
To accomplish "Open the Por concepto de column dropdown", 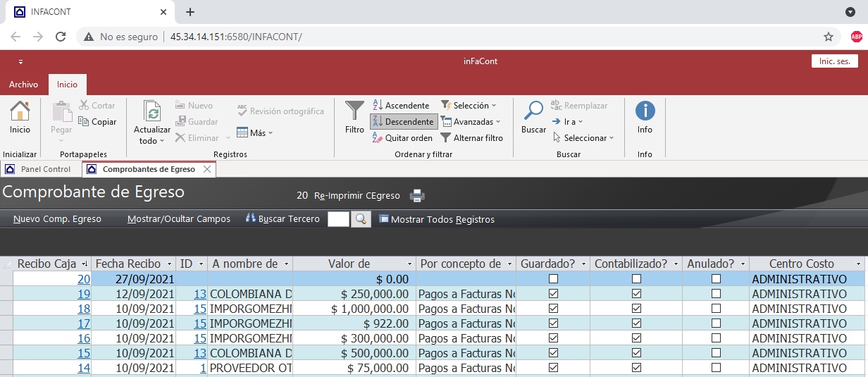I will tap(509, 264).
